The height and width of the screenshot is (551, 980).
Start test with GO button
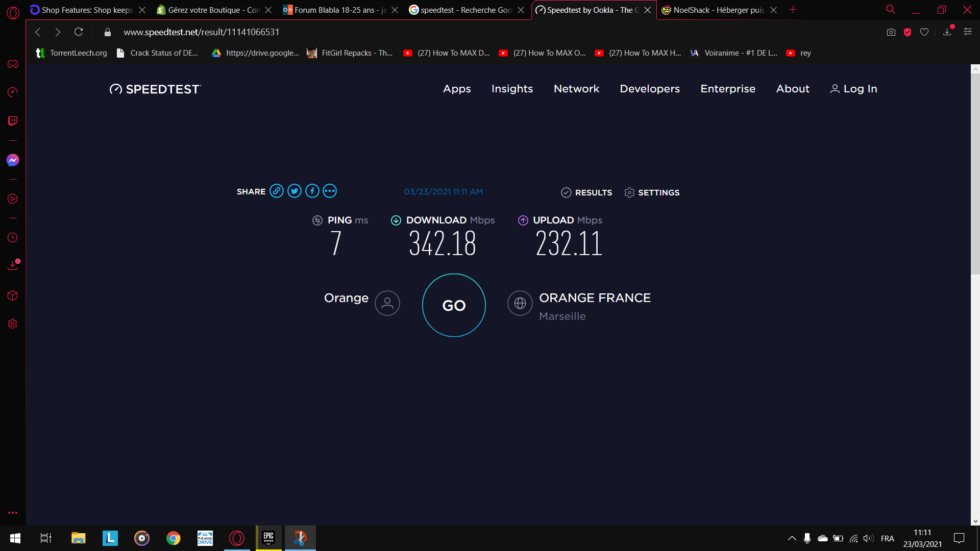454,305
